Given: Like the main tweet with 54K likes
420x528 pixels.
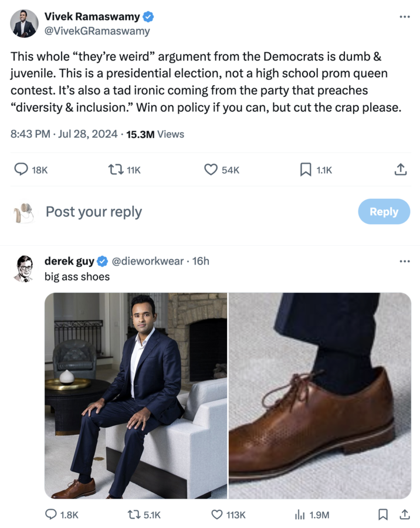Looking at the screenshot, I should 211,170.
